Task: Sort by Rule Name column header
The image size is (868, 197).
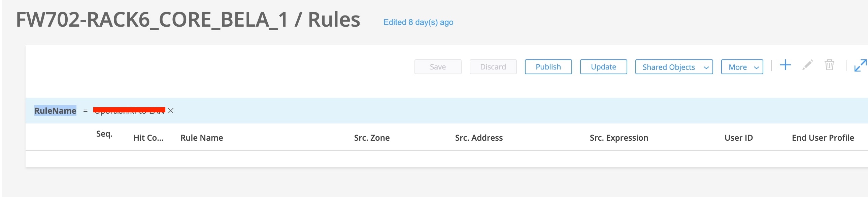Action: click(202, 138)
